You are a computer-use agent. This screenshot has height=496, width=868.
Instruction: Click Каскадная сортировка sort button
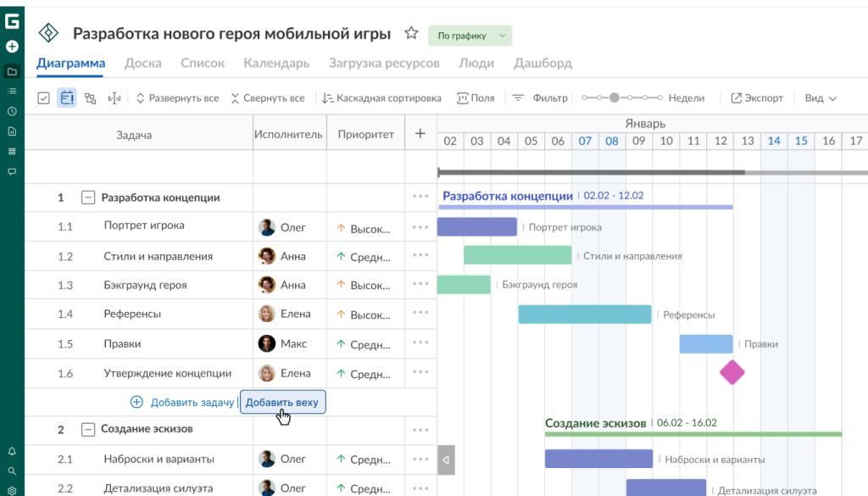tap(381, 98)
